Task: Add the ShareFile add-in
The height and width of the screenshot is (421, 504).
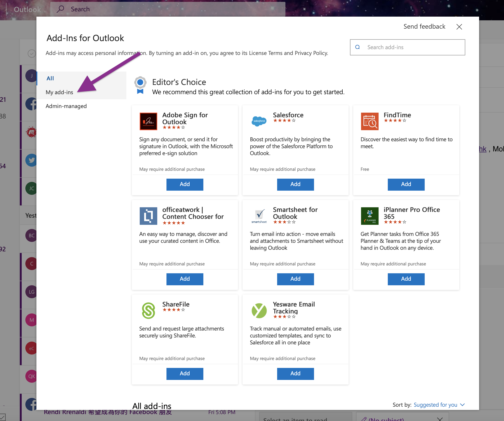Action: click(x=185, y=374)
